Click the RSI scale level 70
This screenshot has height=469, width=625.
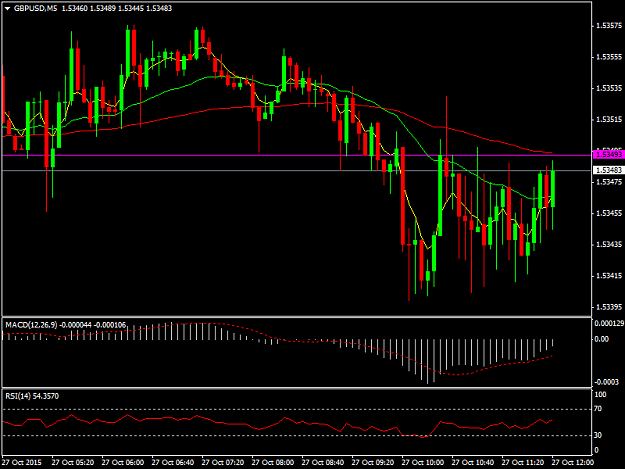598,409
